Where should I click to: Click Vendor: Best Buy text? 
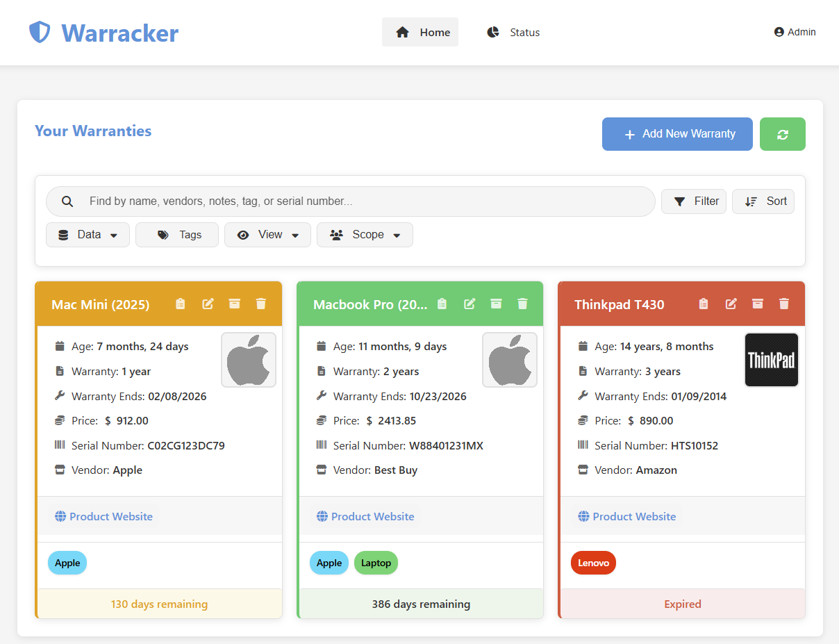pos(375,470)
